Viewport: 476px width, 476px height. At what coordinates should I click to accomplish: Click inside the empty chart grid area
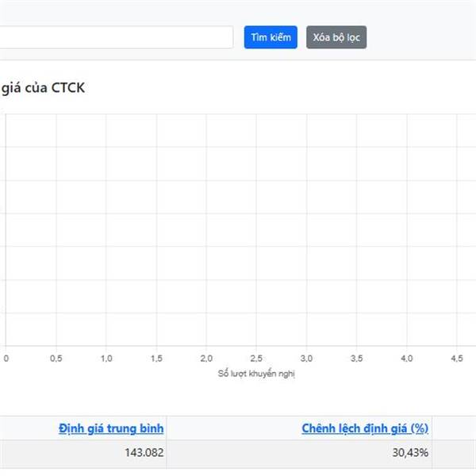click(x=240, y=230)
